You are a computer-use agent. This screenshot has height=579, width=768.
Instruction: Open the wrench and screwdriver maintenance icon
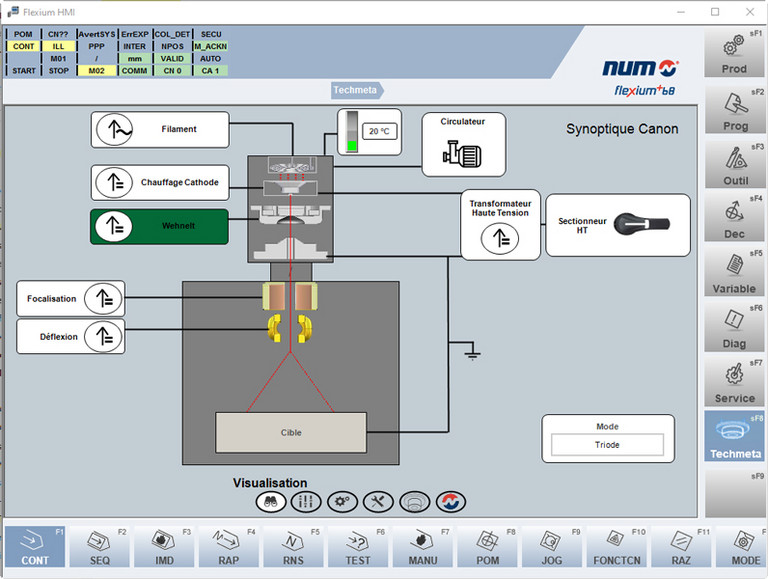click(x=378, y=501)
